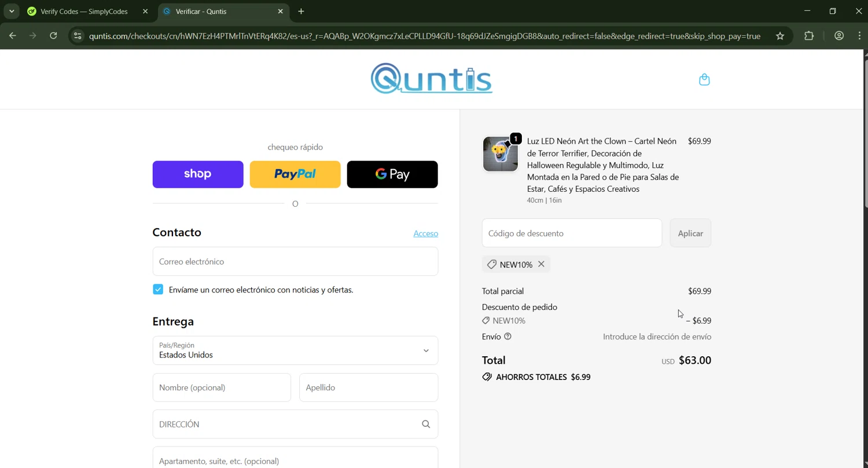Click the shipping info help icon
868x468 pixels.
(x=507, y=337)
